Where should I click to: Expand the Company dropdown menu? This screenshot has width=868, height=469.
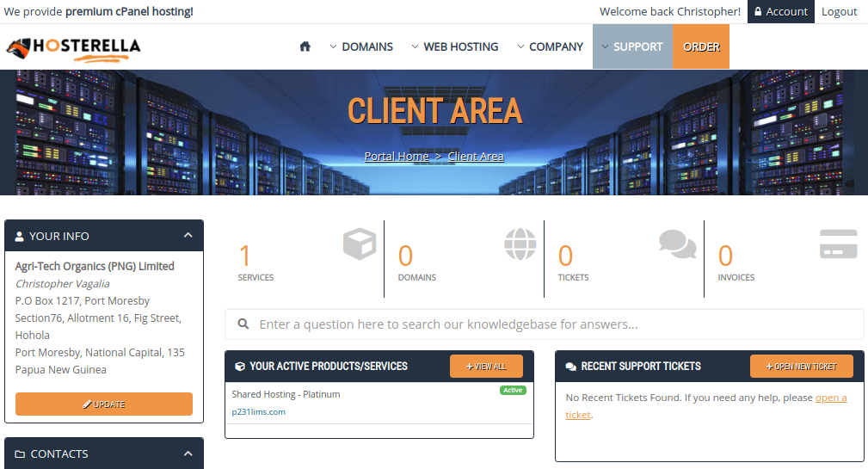(x=551, y=46)
